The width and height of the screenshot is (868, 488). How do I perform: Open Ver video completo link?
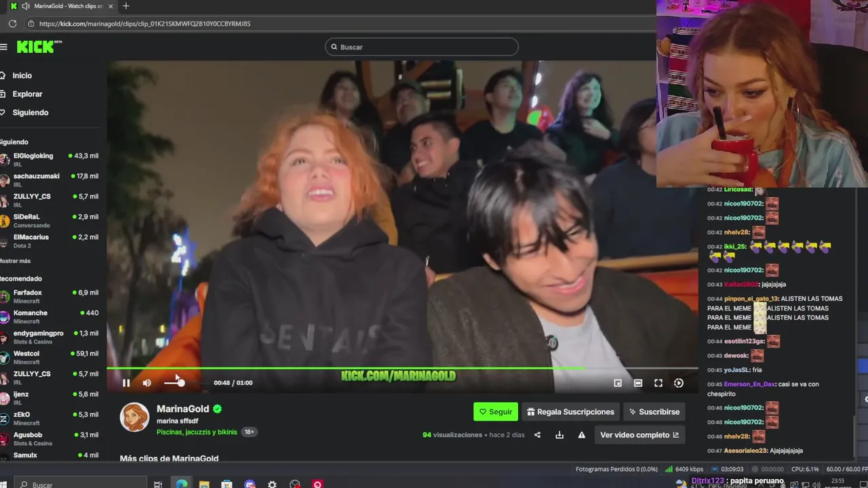point(639,435)
